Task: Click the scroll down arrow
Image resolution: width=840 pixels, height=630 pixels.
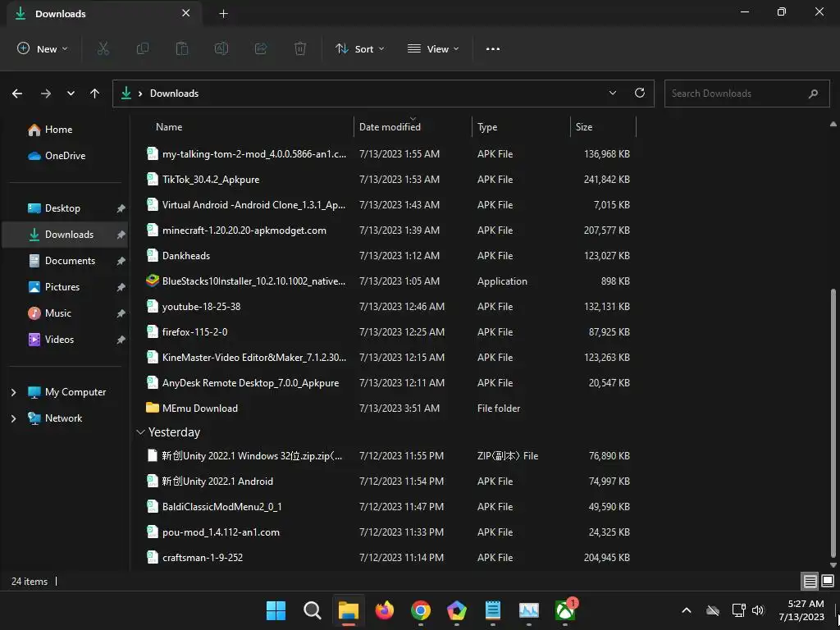Action: tap(833, 564)
